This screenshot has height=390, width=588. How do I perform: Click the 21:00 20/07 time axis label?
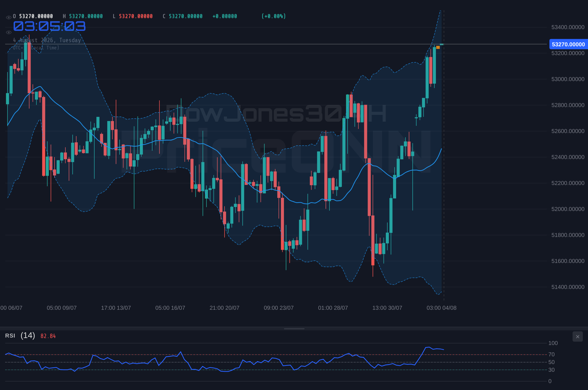click(x=225, y=308)
